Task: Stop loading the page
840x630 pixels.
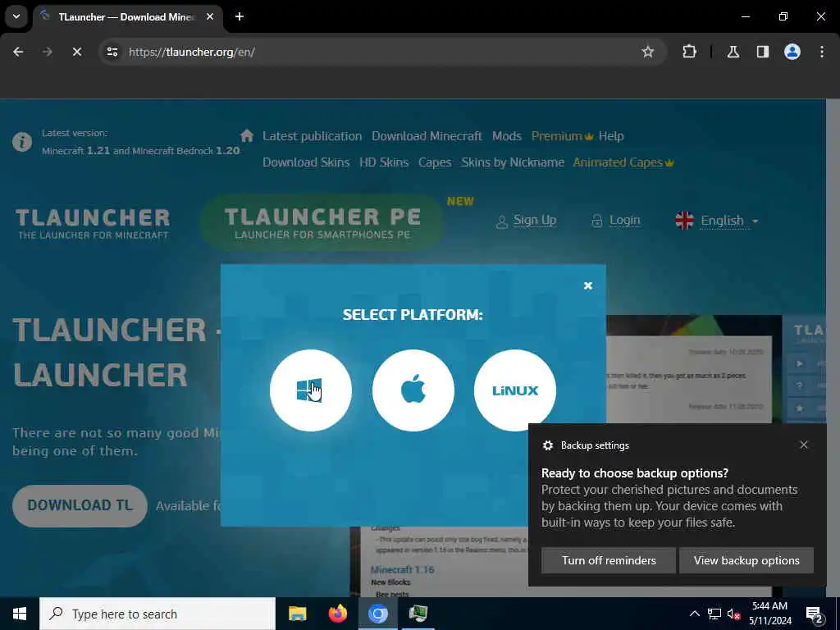Action: click(77, 52)
